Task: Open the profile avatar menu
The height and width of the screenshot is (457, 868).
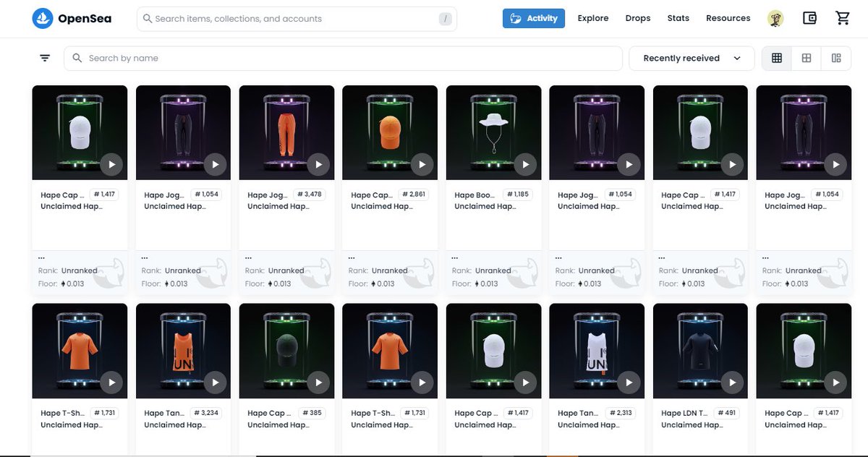Action: (x=776, y=19)
